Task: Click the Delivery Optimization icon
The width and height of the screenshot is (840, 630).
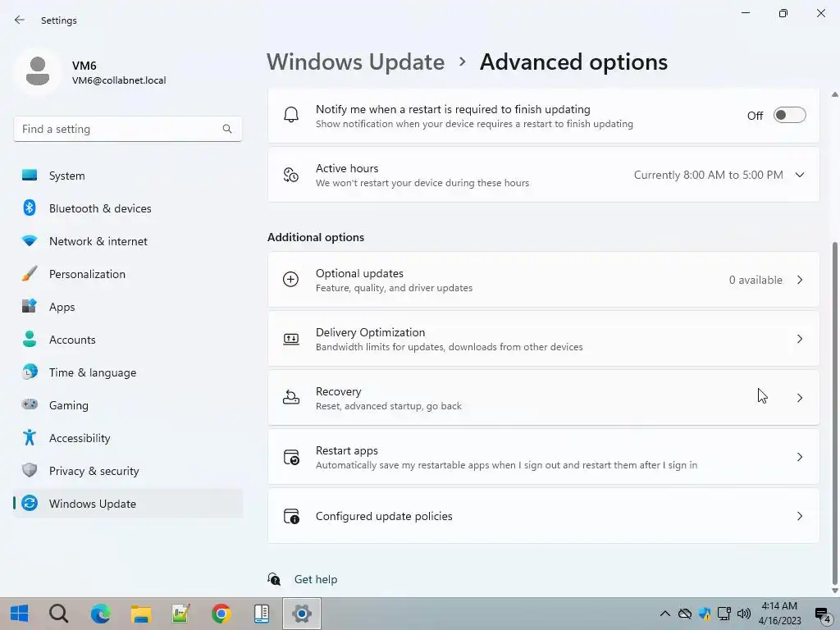Action: point(291,339)
